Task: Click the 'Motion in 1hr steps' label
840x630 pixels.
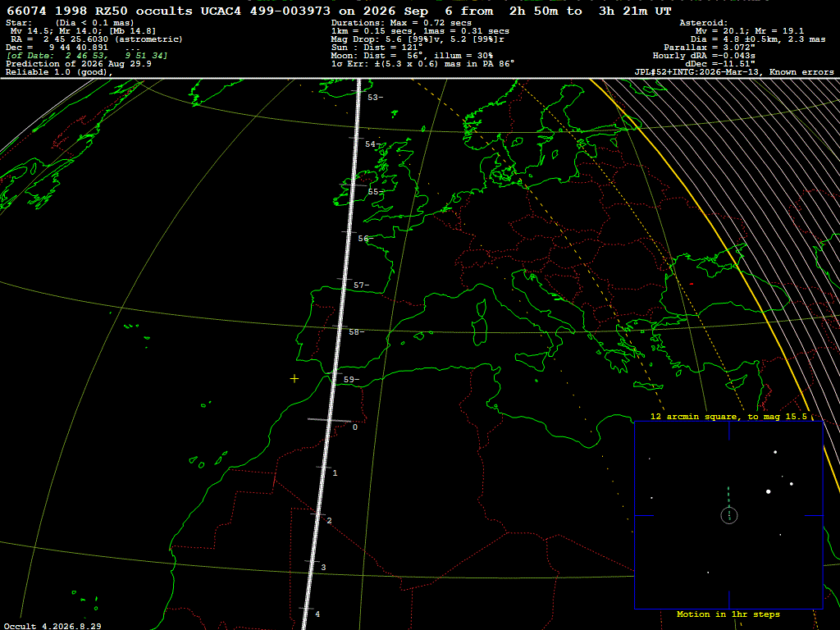Action: tap(728, 614)
